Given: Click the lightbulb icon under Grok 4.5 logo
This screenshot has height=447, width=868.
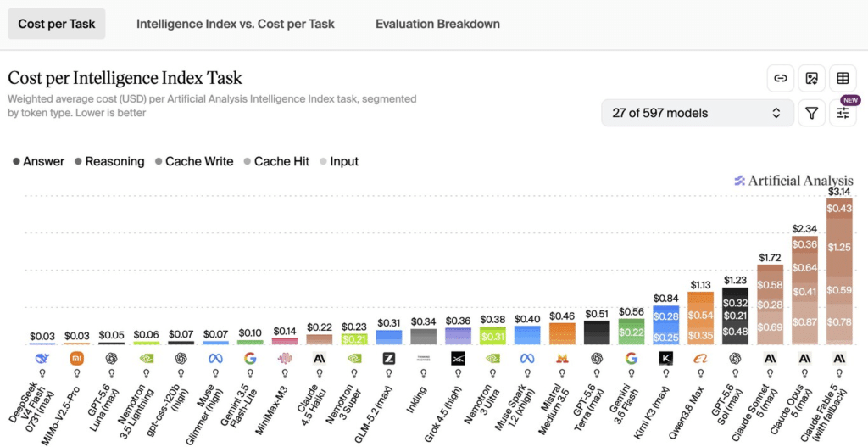Looking at the screenshot, I should click(x=458, y=373).
